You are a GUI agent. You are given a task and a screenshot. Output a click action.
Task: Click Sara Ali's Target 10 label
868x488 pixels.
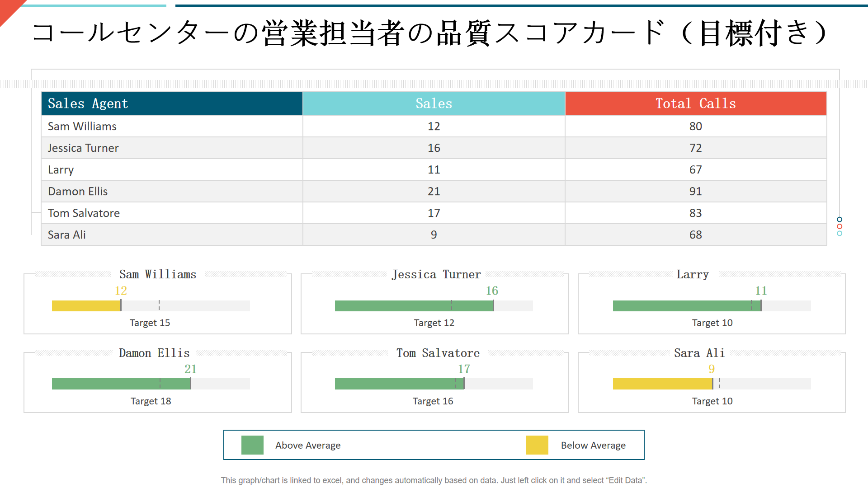pyautogui.click(x=712, y=401)
